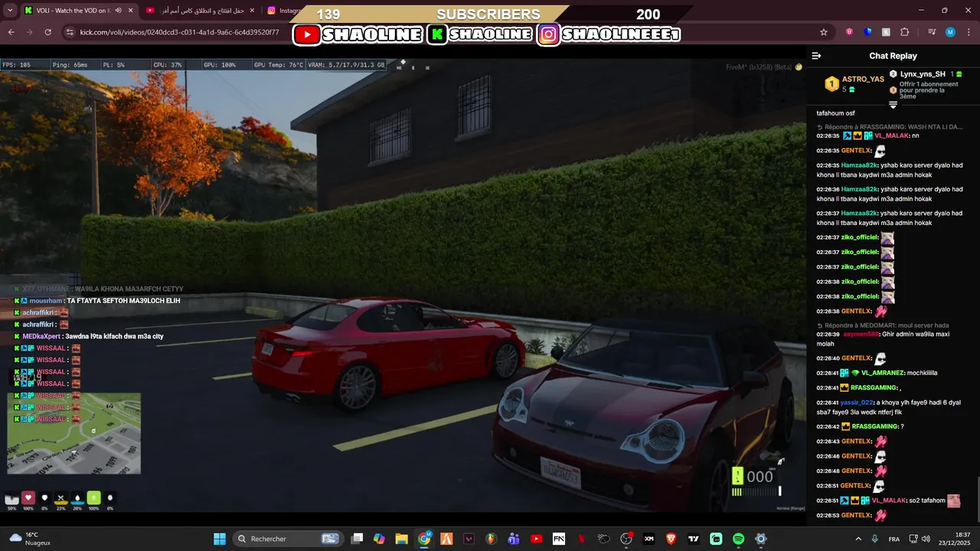This screenshot has height=551, width=980.
Task: Bookmark this page with the star icon
Action: 824,32
